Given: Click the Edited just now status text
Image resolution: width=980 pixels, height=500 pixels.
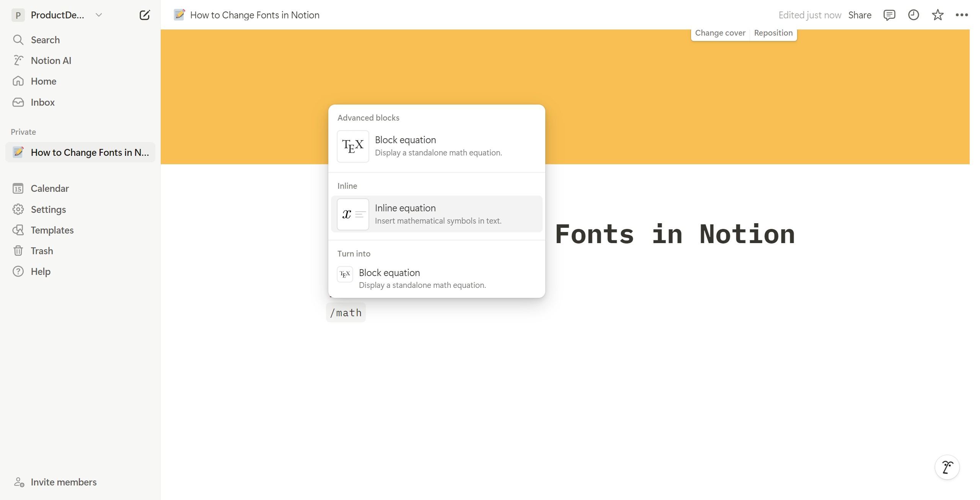Looking at the screenshot, I should (810, 15).
